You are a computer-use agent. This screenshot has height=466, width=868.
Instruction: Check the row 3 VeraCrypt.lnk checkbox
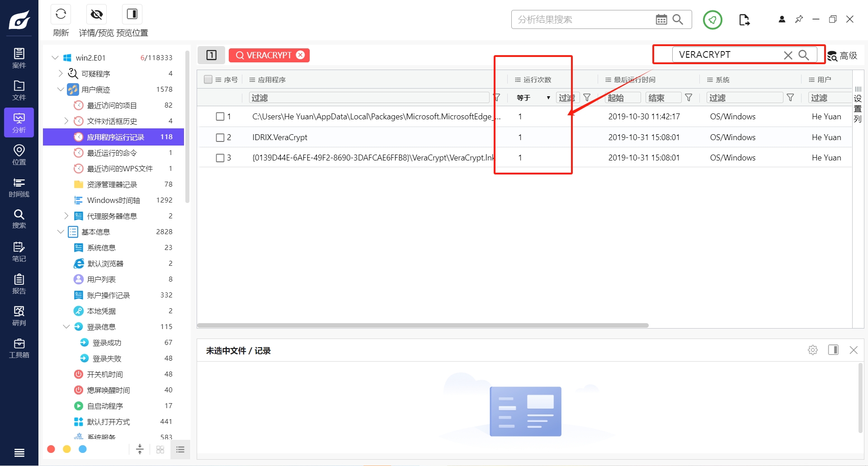pyautogui.click(x=220, y=158)
